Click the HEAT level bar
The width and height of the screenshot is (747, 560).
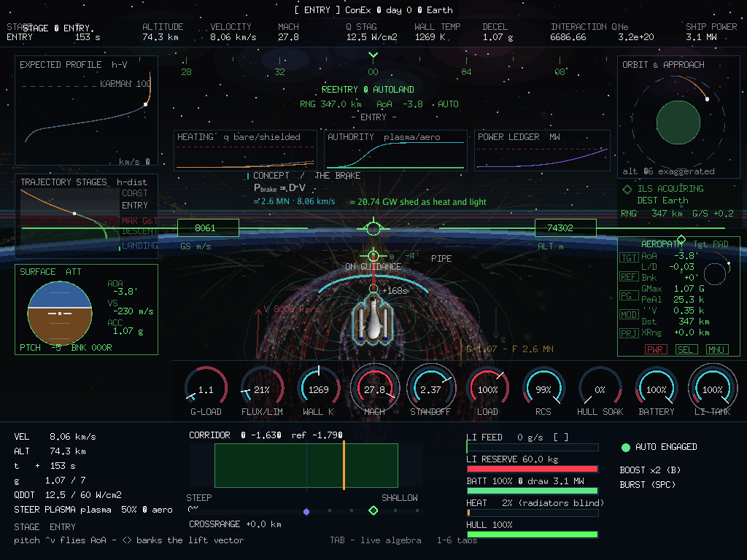[532, 513]
